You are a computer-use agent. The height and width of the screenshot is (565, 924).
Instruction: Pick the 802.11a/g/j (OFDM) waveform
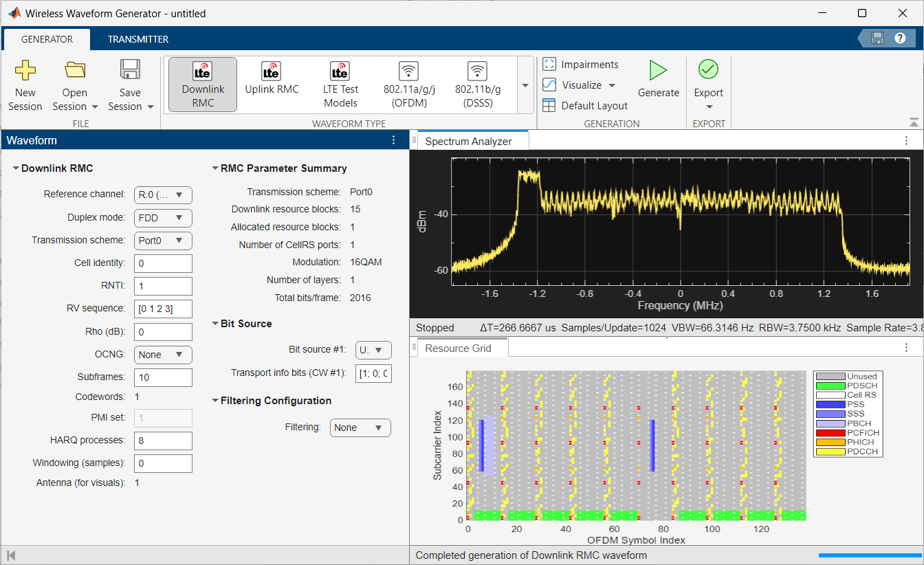409,85
